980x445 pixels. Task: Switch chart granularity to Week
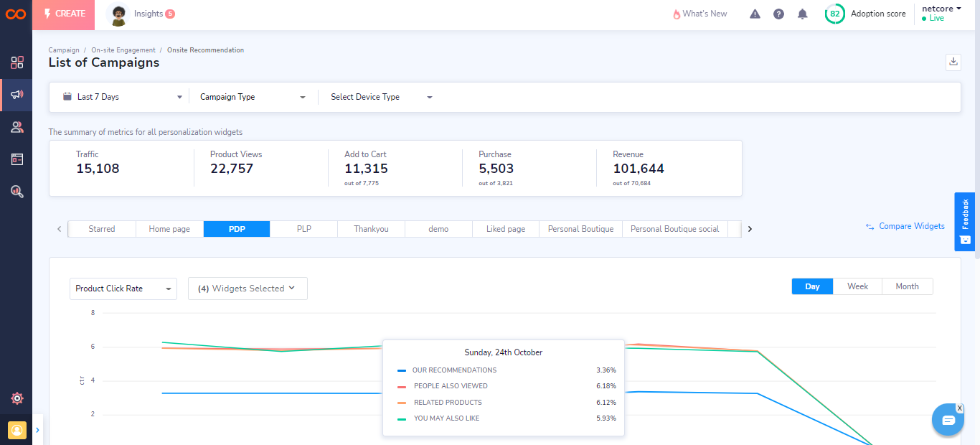pos(857,286)
